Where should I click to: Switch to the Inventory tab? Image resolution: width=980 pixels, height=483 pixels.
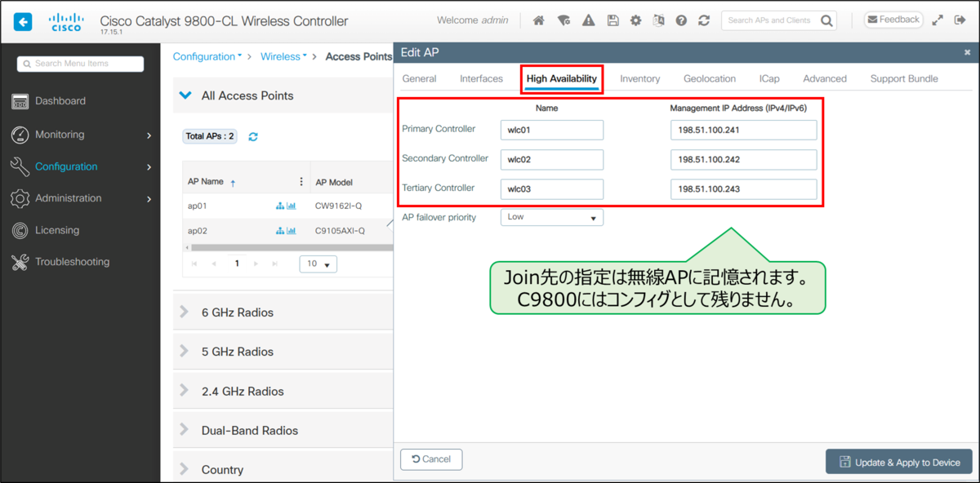coord(639,78)
